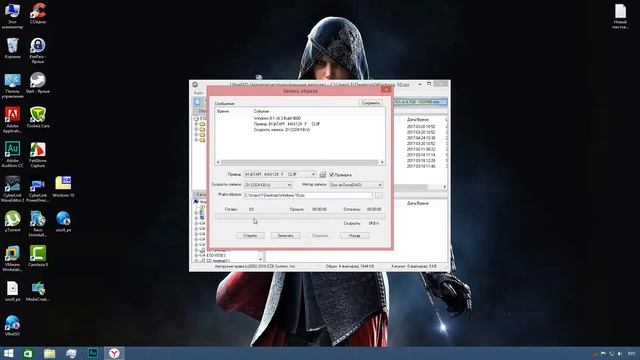Launch the UltraISO desktop shortcut
The width and height of the screenshot is (640, 360).
(12, 326)
